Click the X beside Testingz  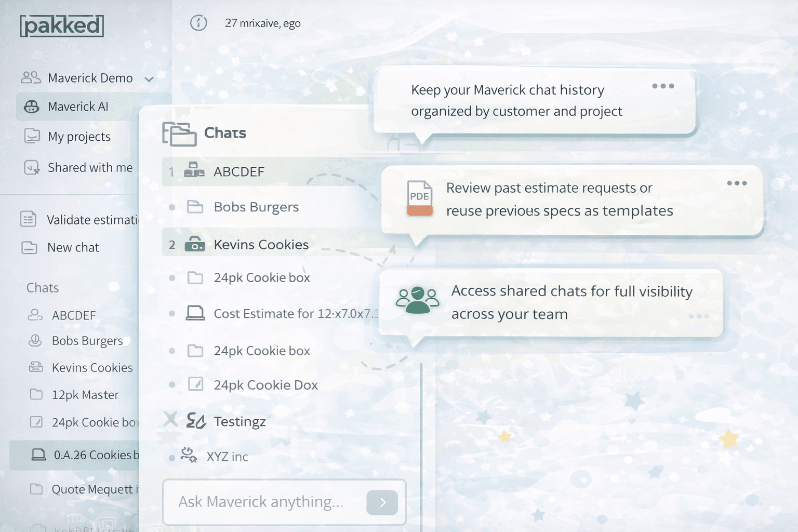point(170,419)
